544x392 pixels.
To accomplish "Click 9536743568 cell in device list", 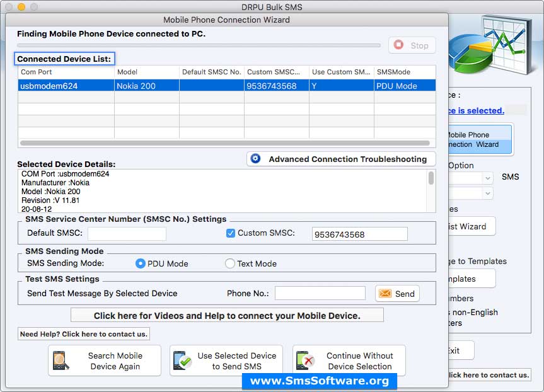I will coord(277,86).
